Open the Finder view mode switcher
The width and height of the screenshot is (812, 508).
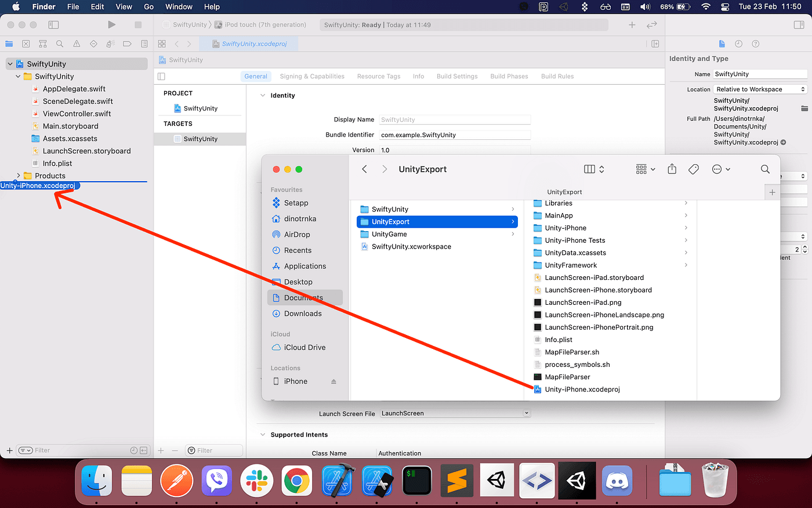coord(594,169)
